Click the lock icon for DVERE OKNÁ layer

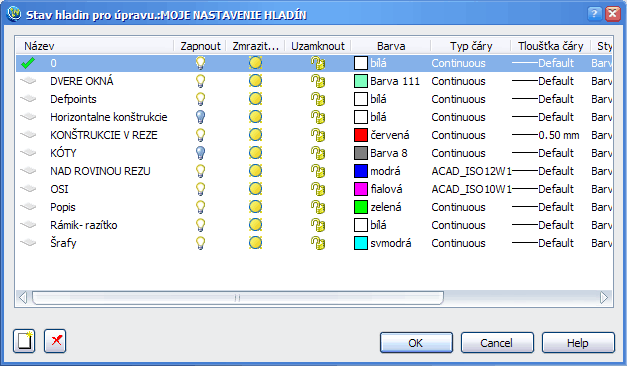tap(318, 81)
